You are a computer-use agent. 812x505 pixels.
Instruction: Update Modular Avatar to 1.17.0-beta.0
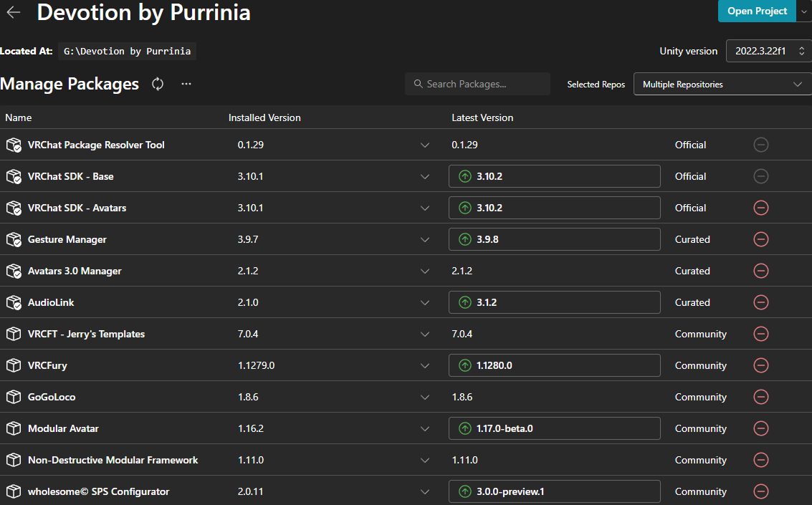[x=554, y=428]
